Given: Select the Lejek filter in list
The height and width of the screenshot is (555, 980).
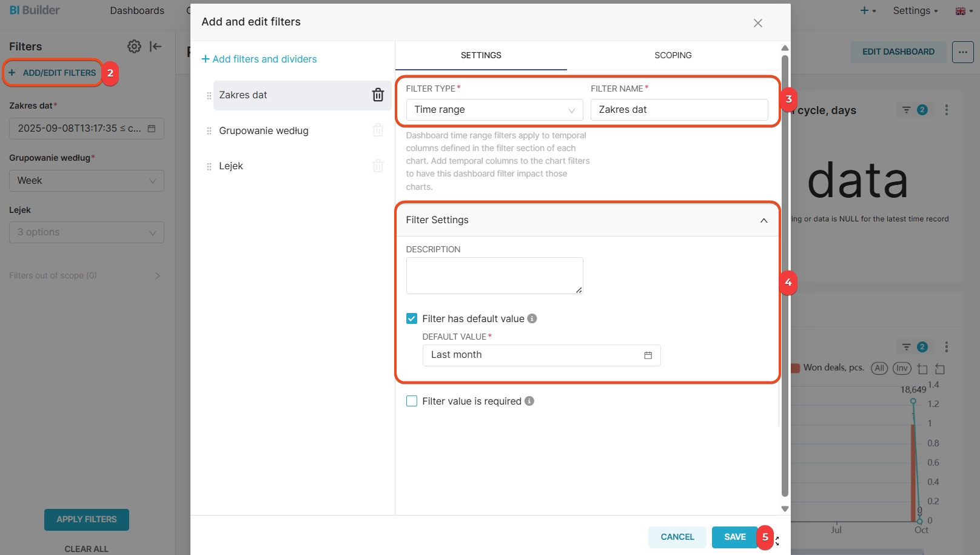Looking at the screenshot, I should pos(231,166).
